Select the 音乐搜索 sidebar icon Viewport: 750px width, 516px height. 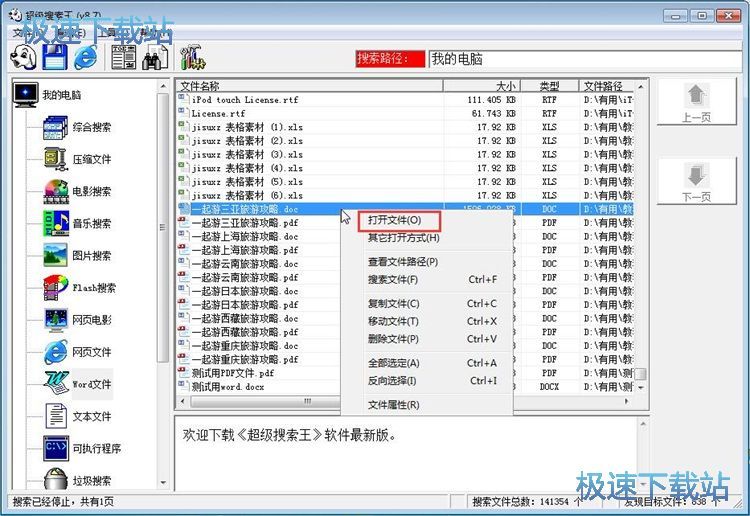pyautogui.click(x=56, y=223)
